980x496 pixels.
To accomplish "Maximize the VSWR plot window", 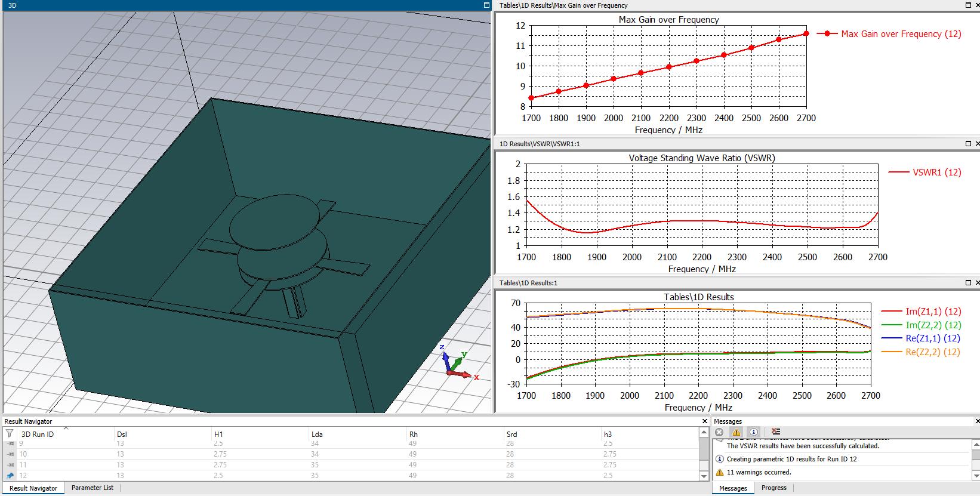I will pos(968,143).
